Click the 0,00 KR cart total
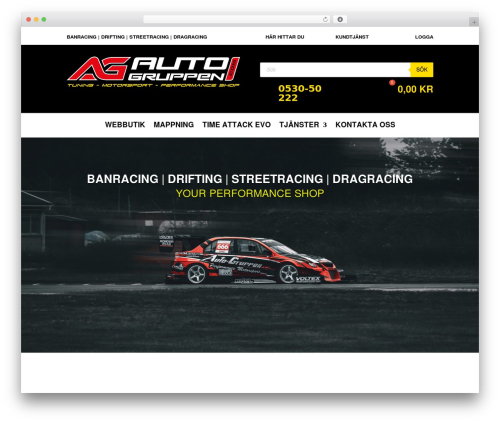The width and height of the screenshot is (500, 423). (415, 89)
